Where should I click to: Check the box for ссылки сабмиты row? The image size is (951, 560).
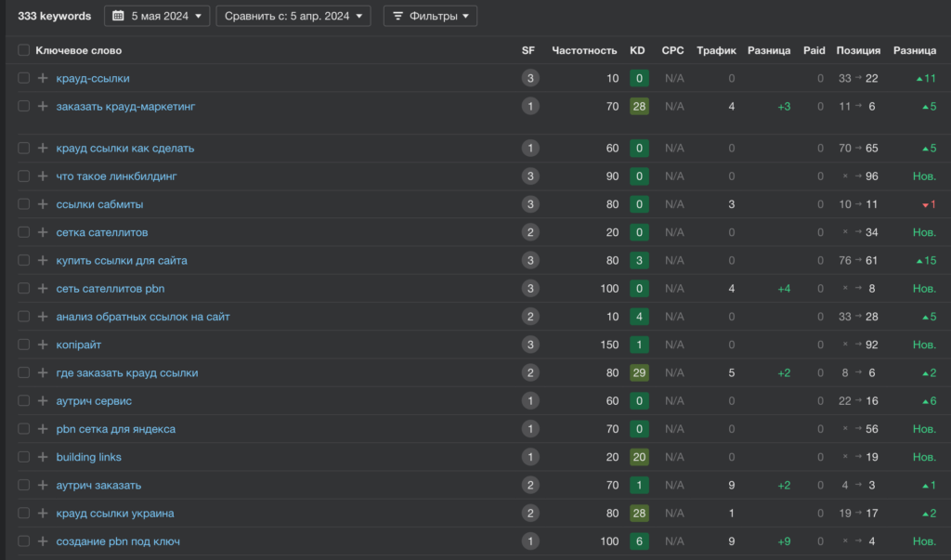coord(24,204)
